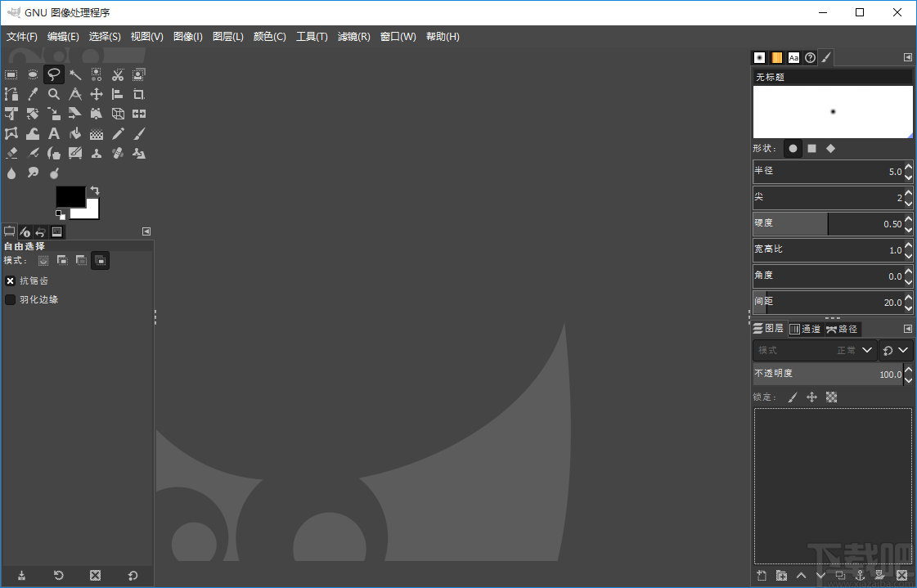Set selection mode to subtract from selection
The width and height of the screenshot is (917, 588).
coord(81,261)
